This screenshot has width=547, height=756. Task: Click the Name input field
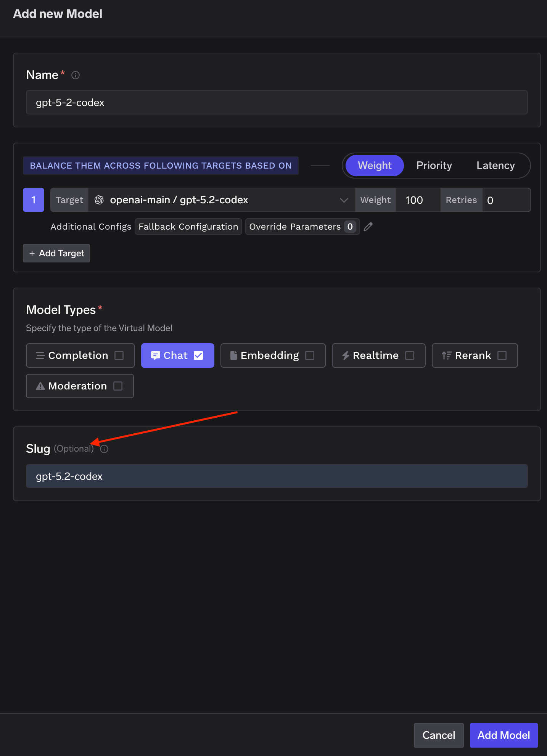point(277,102)
